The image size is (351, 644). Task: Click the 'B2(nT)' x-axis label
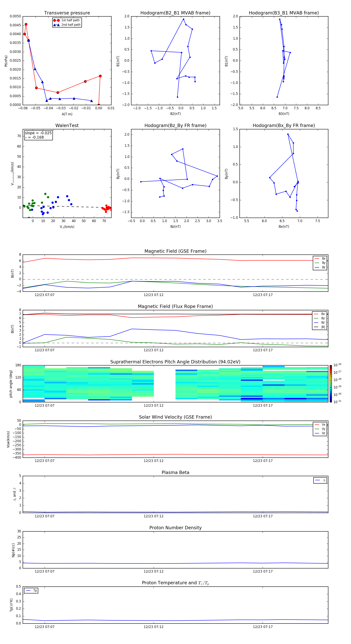[175, 114]
